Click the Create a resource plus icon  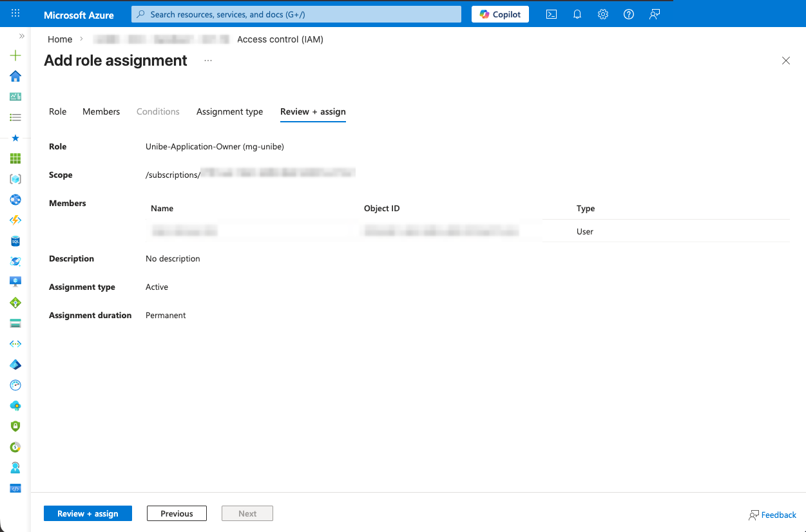coord(15,55)
